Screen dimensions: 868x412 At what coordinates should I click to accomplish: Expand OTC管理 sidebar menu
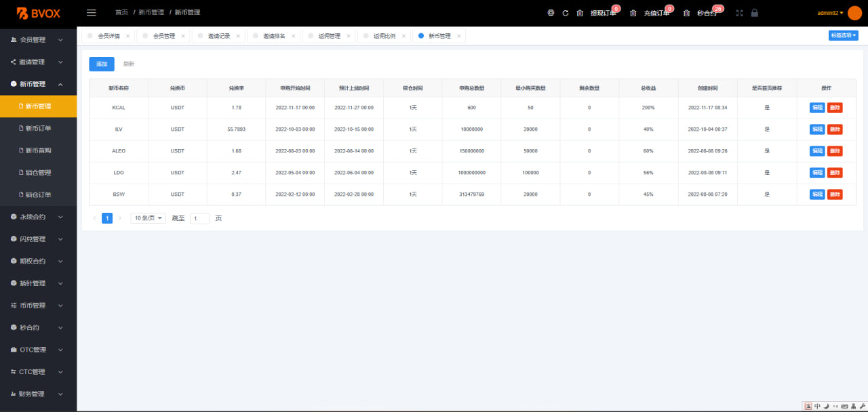[38, 350]
